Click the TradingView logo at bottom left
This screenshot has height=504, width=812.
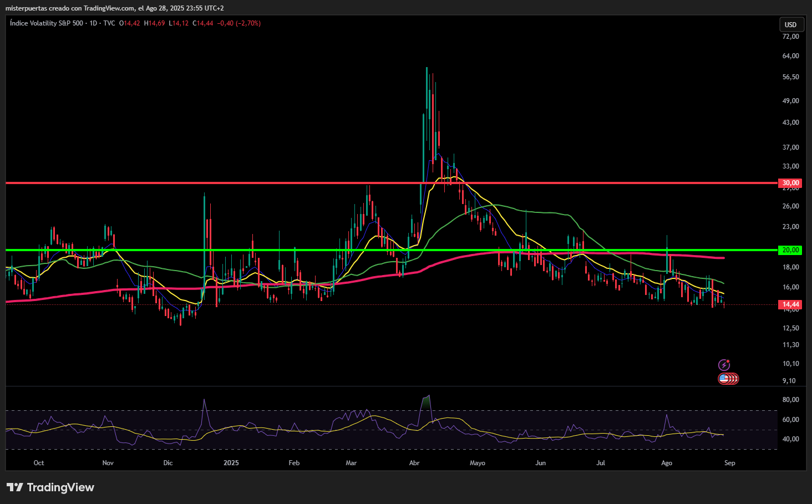click(50, 487)
